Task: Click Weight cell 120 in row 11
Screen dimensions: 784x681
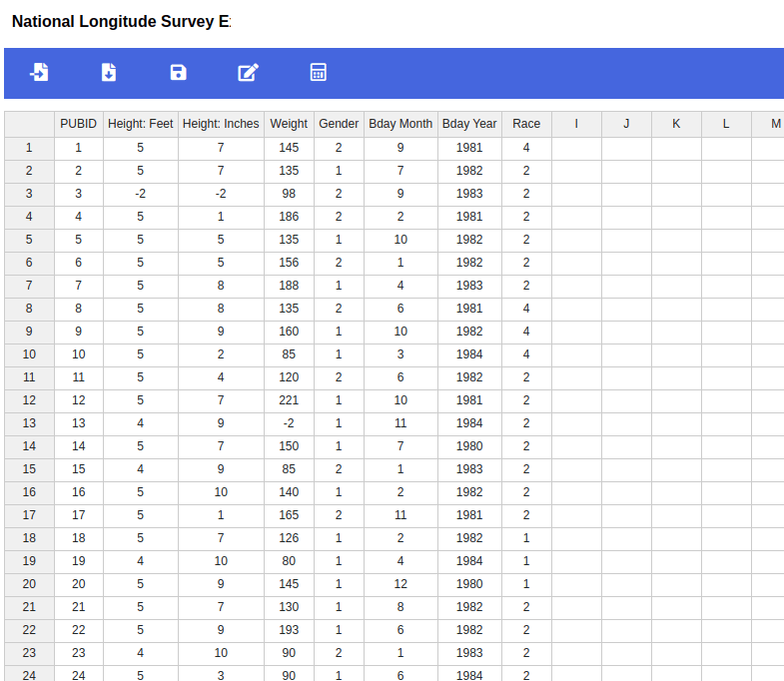Action: coord(289,378)
